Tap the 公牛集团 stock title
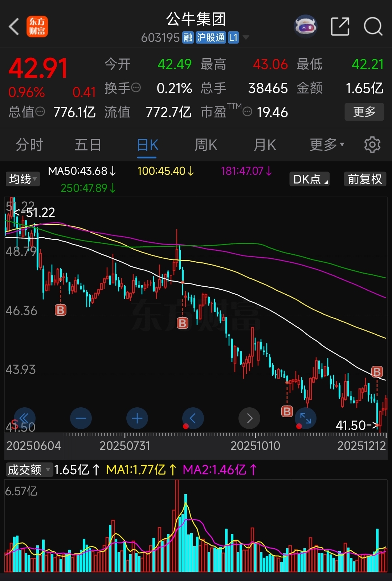Screen dimensions: 392x581 (196, 19)
